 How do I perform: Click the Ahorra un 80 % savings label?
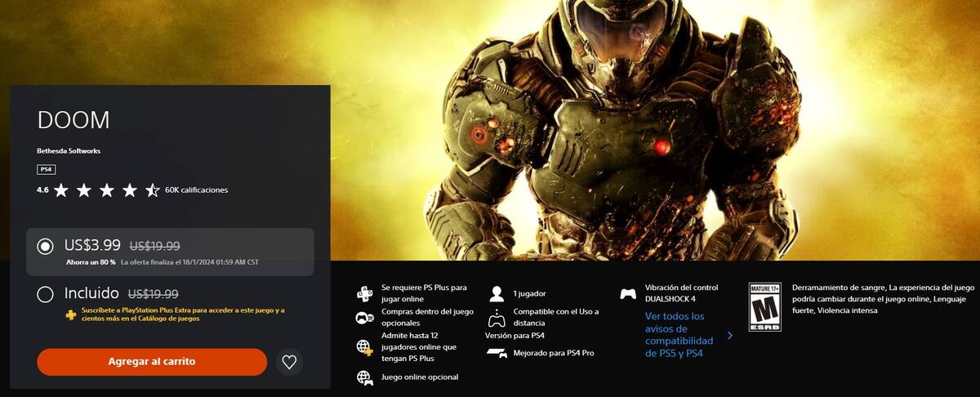[91, 263]
